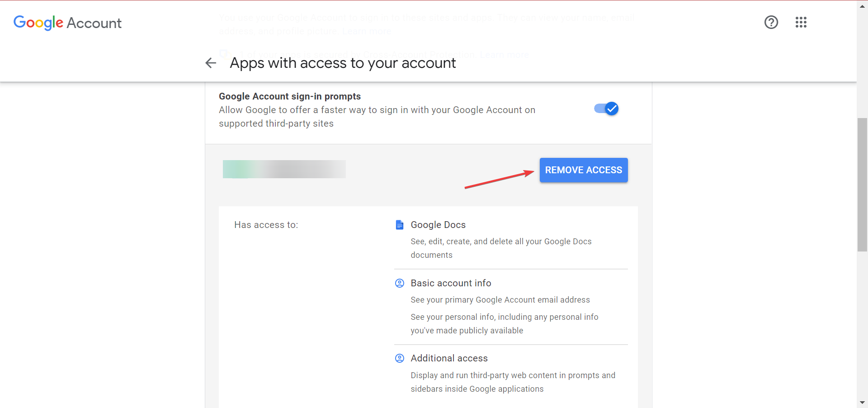Collapse the Basic account info section
The width and height of the screenshot is (868, 408).
[x=451, y=283]
